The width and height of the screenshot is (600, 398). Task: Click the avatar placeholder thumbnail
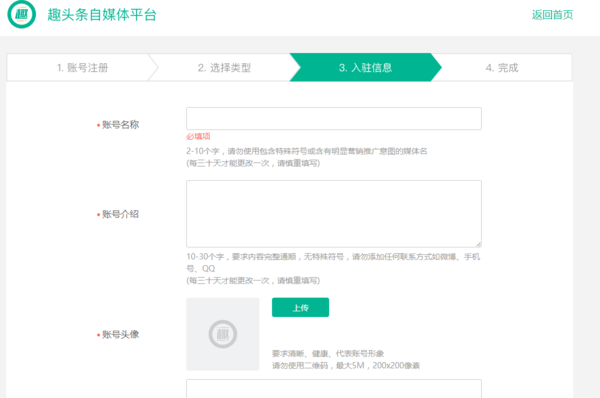[x=223, y=334]
